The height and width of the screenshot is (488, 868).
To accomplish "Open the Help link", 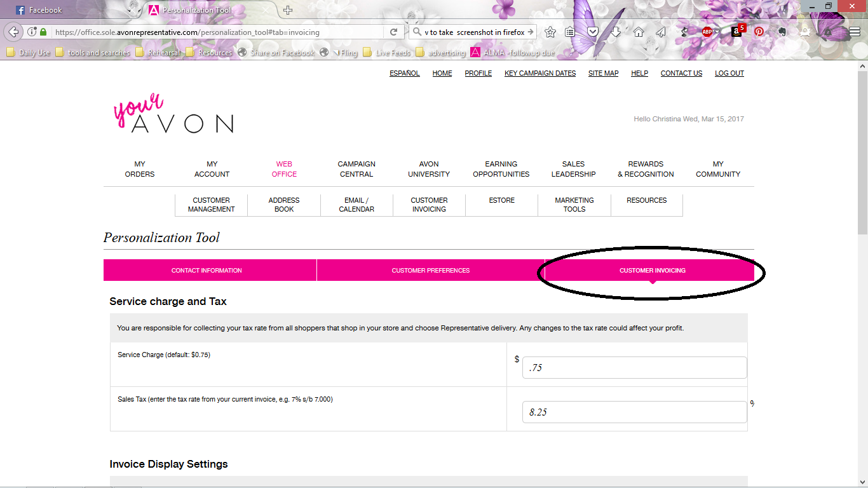I will coord(639,73).
